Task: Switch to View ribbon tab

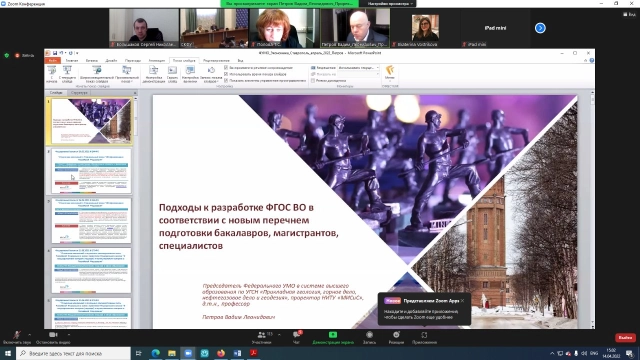Action: click(240, 60)
